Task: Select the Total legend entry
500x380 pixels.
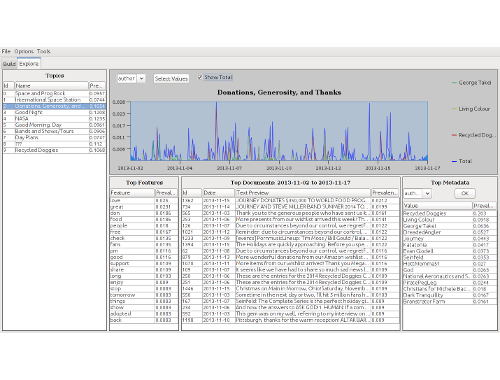Action: 462,161
